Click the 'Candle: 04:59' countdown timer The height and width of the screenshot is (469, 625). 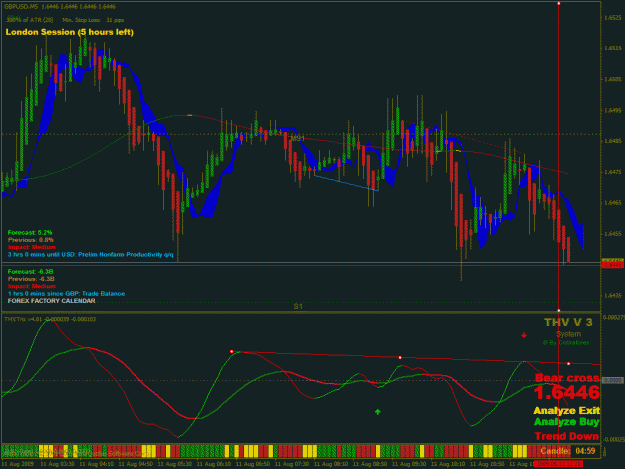coord(568,451)
